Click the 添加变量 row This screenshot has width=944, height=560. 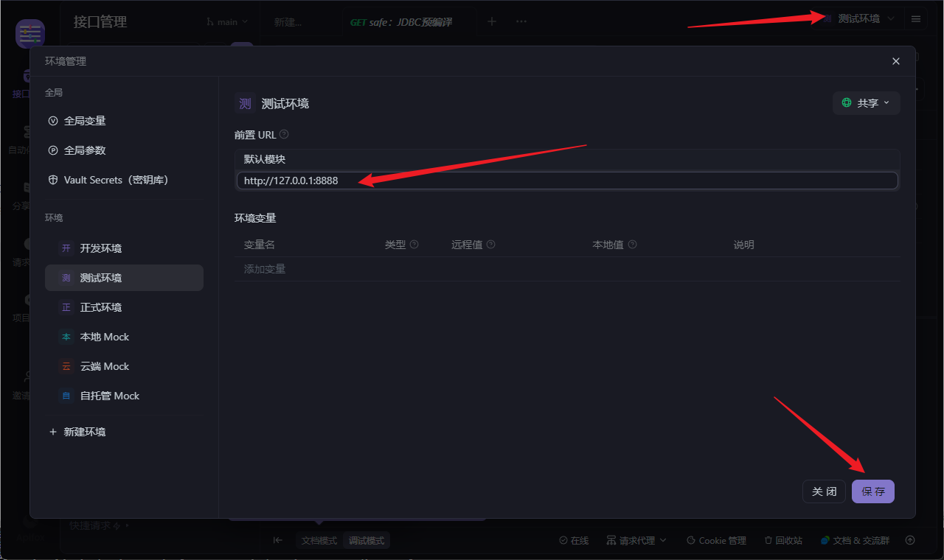(x=567, y=269)
